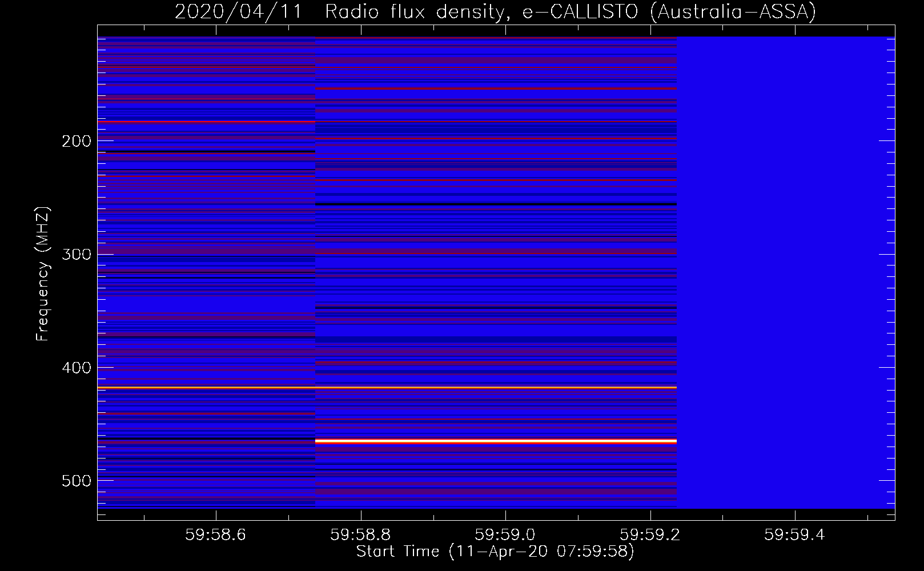Click the 59:59.0 time tick label

[x=505, y=534]
